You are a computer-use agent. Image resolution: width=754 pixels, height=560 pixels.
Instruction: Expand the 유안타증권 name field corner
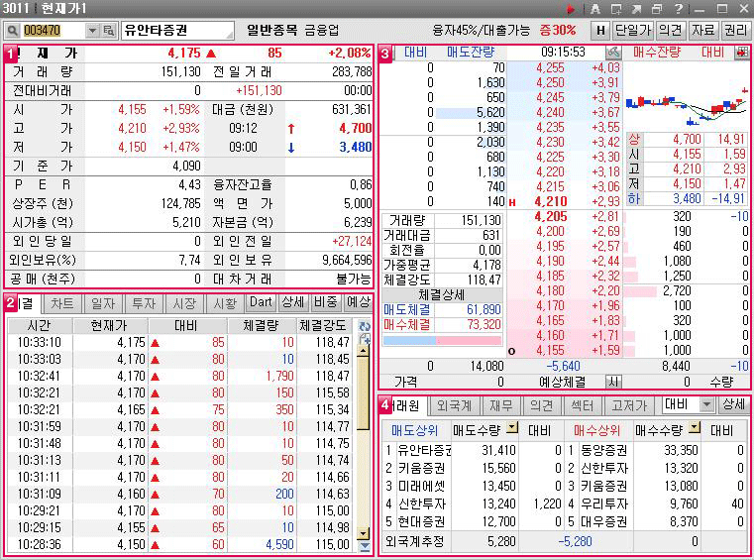230,35
